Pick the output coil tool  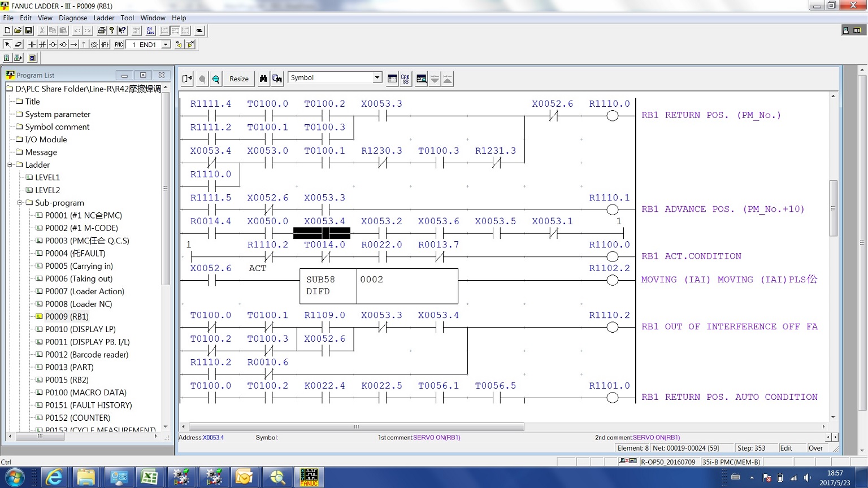click(x=53, y=45)
